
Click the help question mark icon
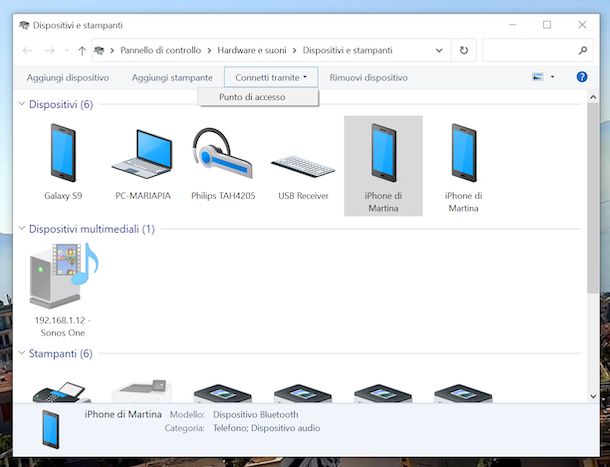582,77
